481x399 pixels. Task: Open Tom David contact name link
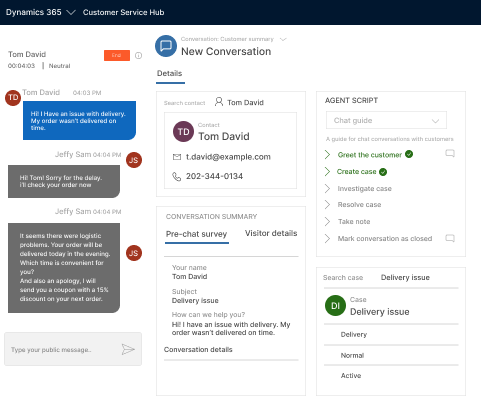[224, 136]
